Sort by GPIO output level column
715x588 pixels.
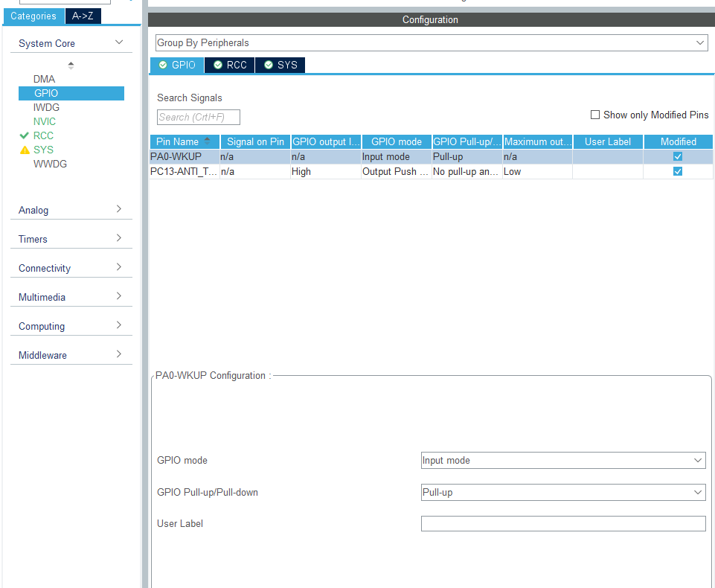[x=326, y=141]
